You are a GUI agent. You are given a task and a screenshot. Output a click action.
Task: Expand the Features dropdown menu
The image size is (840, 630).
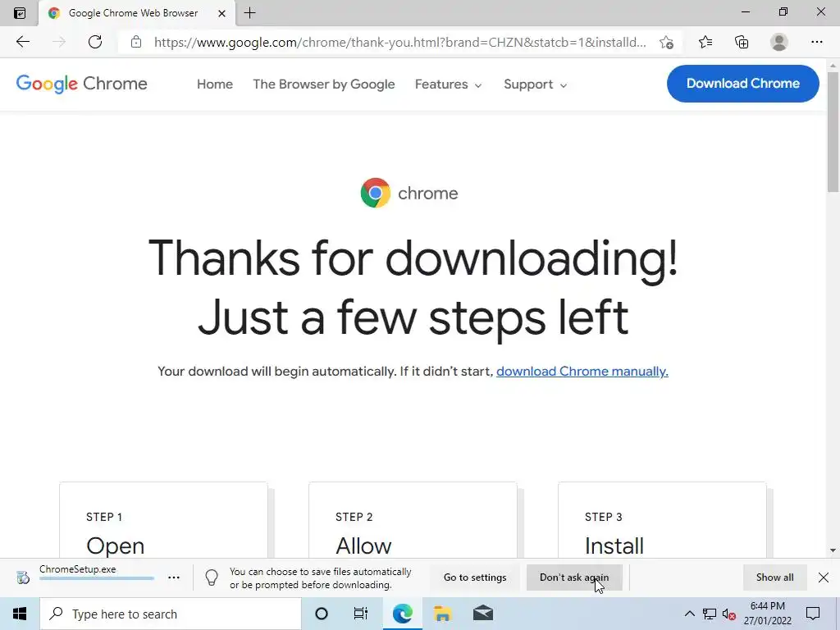pyautogui.click(x=449, y=84)
